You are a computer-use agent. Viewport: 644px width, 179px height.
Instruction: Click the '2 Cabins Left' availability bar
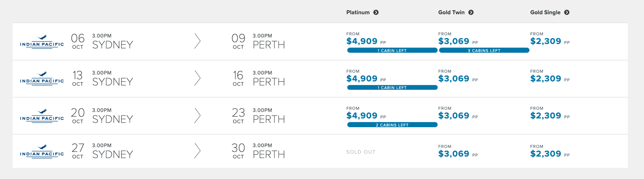(392, 125)
